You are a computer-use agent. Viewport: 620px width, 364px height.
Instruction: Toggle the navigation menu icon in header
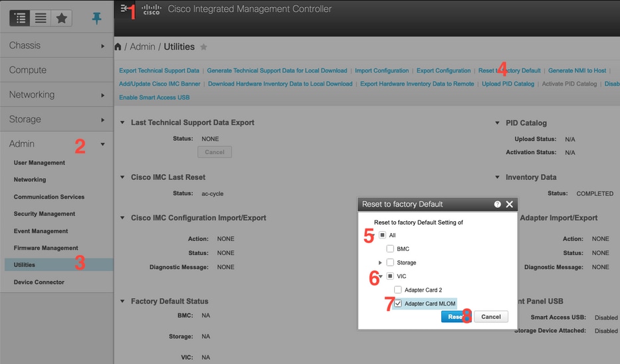tap(124, 8)
